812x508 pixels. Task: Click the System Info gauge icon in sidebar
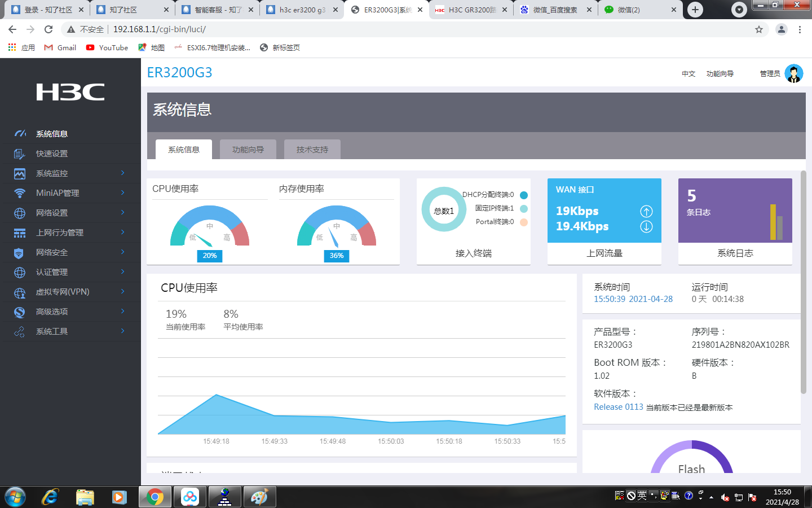coord(20,134)
